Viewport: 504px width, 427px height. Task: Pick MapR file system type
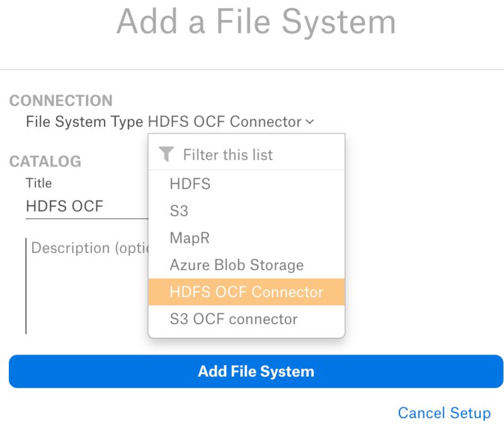pyautogui.click(x=189, y=238)
